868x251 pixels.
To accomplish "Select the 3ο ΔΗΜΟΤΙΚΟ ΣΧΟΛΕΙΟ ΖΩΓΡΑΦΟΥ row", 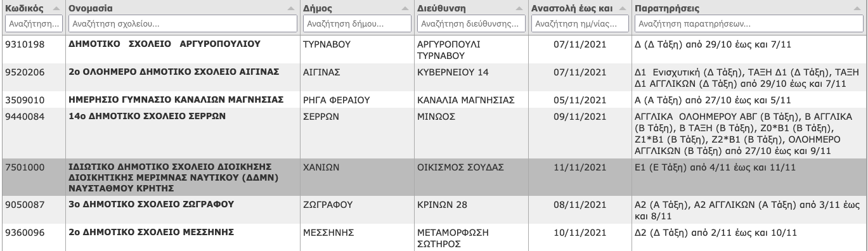I will [434, 210].
